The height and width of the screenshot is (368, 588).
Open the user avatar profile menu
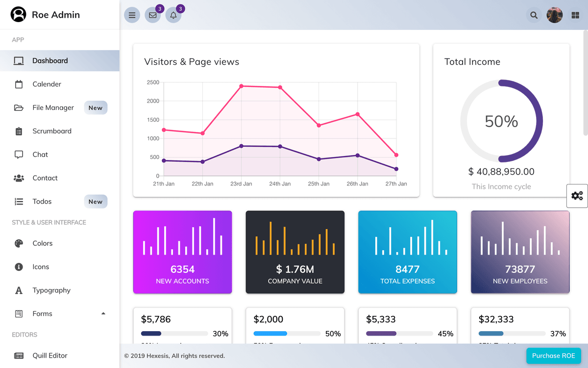(555, 15)
